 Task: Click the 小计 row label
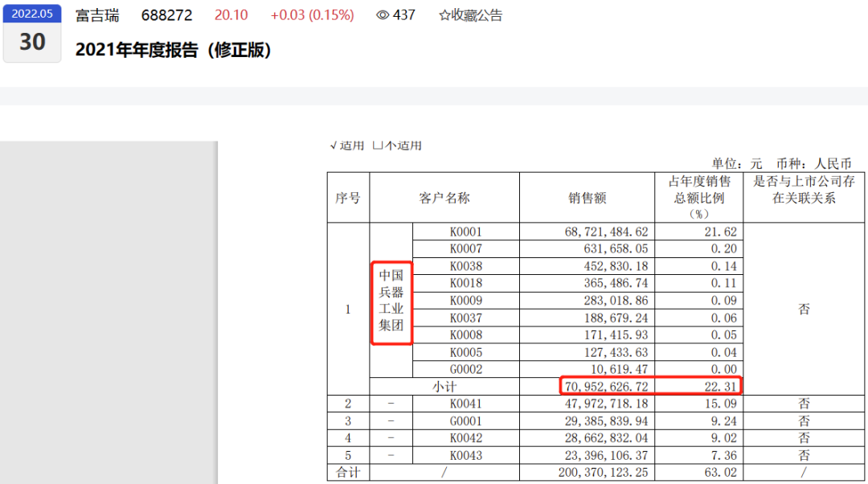tap(444, 387)
